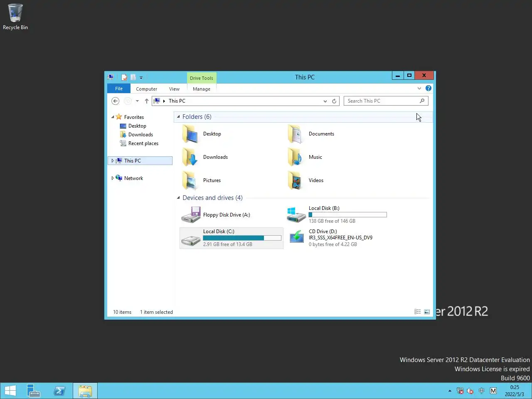532x399 pixels.
Task: Collapse the Favorites tree node
Action: [113, 117]
